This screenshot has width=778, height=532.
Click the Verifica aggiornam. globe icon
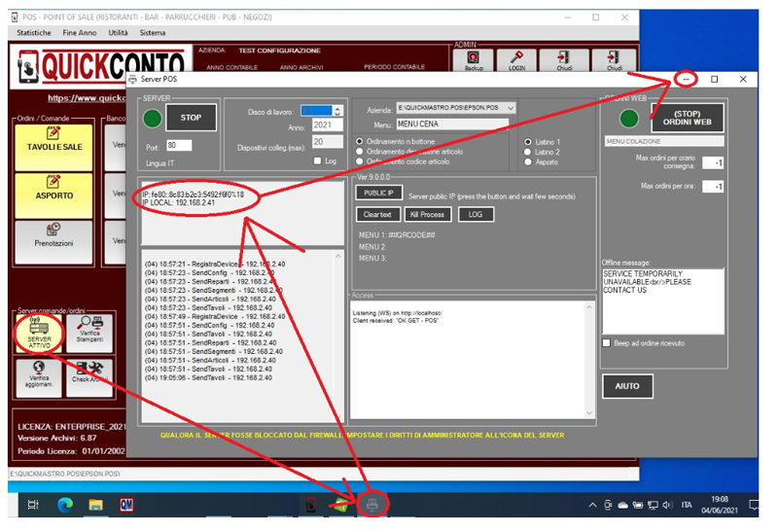tap(39, 378)
